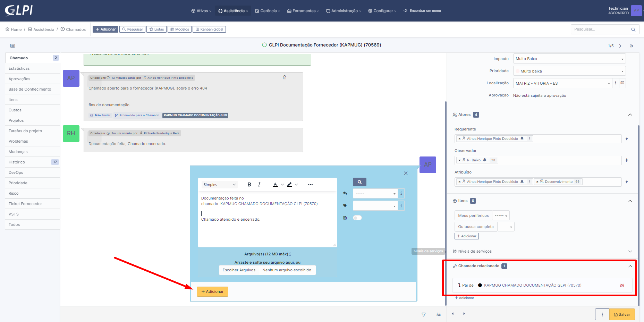
Task: Apply bold formatting in editor
Action: (x=249, y=185)
